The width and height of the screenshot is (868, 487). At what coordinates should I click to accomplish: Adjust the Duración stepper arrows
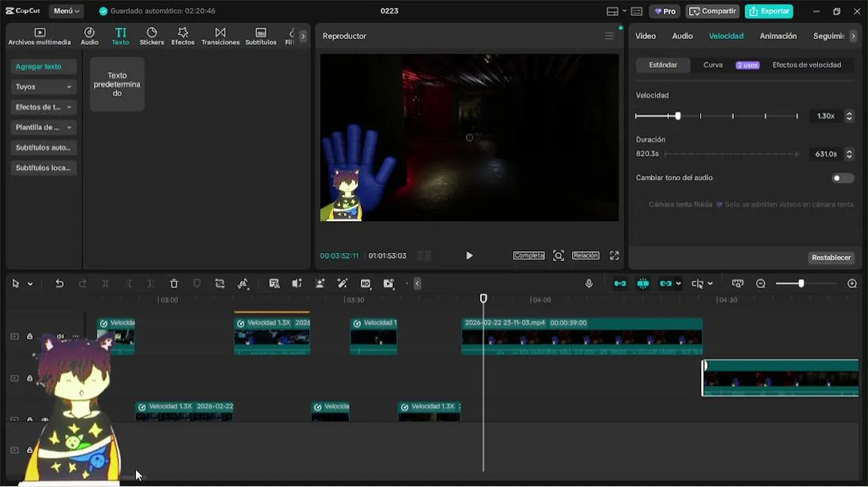(x=850, y=154)
